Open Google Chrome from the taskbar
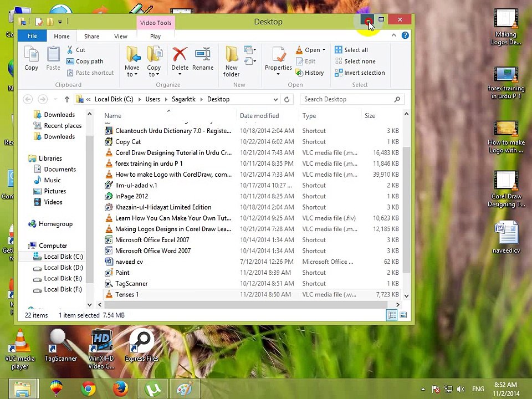 pos(88,389)
